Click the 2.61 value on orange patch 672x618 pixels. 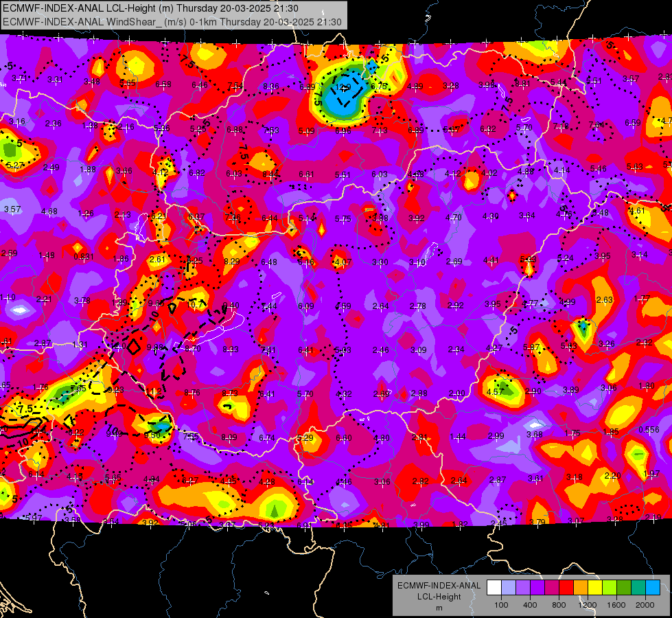coord(157,259)
